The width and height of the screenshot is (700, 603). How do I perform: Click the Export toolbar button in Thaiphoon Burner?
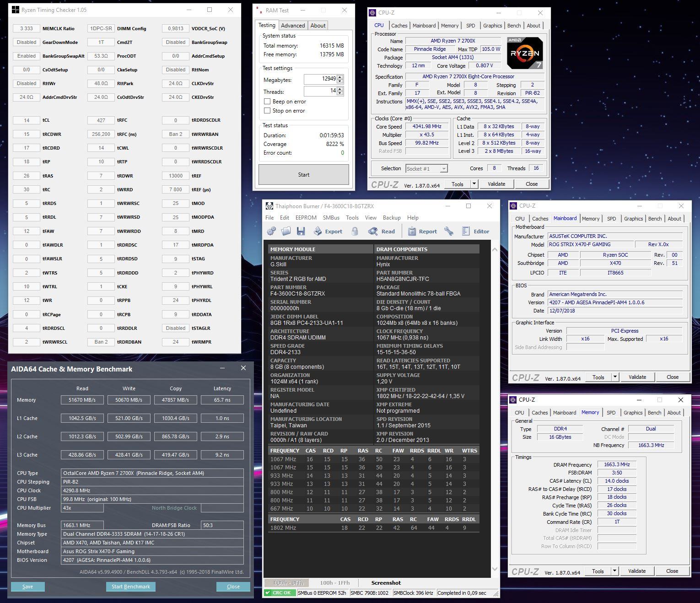tap(328, 231)
